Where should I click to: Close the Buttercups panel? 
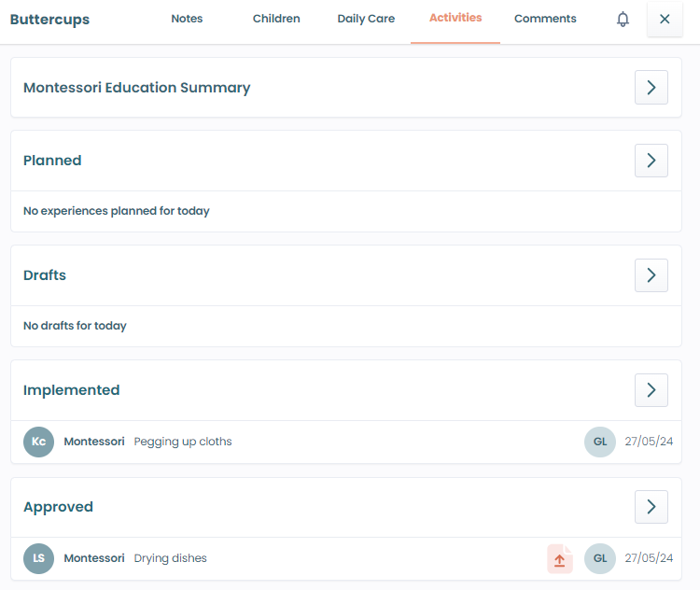[665, 20]
